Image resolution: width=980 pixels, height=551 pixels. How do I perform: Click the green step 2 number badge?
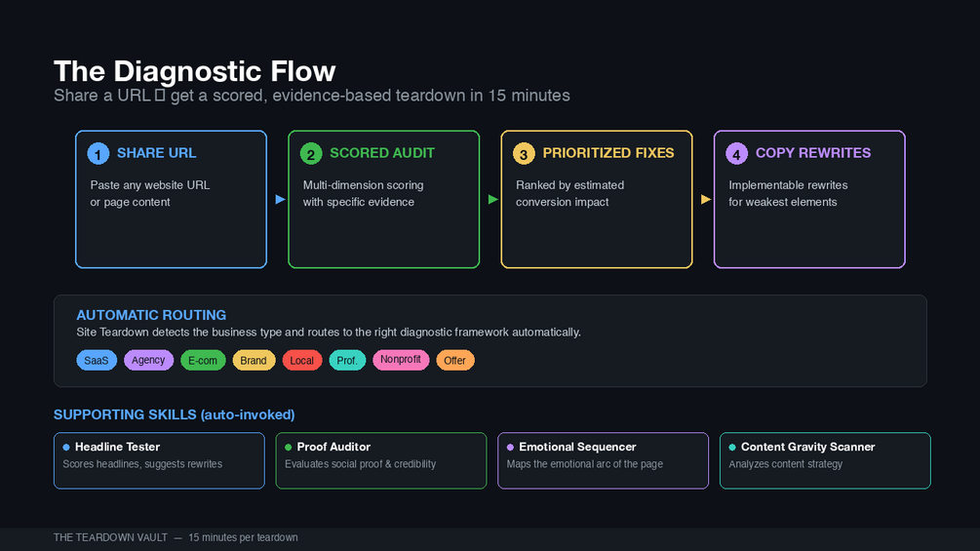311,154
